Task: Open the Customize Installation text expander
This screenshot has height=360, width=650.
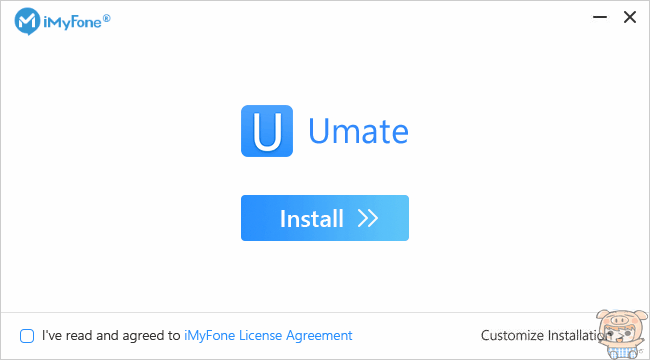Action: [x=542, y=335]
